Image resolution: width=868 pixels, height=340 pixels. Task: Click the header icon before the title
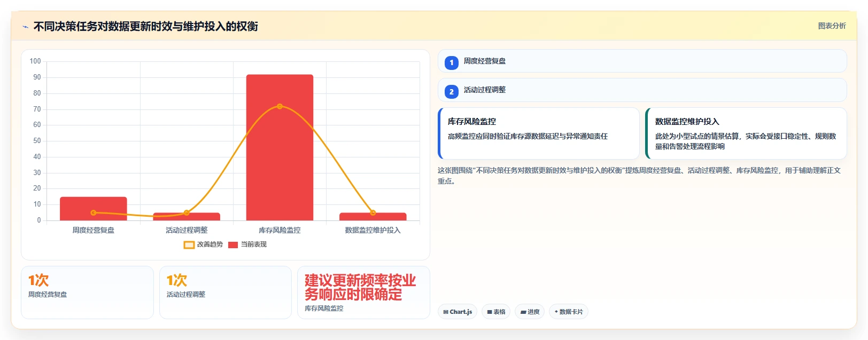[25, 27]
